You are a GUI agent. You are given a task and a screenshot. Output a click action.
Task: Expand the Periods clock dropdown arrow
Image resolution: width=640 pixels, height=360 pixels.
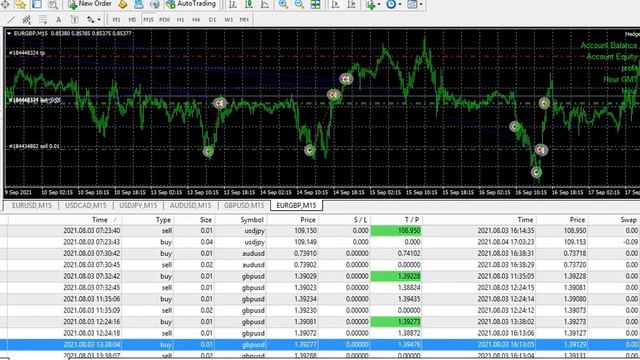coord(400,4)
